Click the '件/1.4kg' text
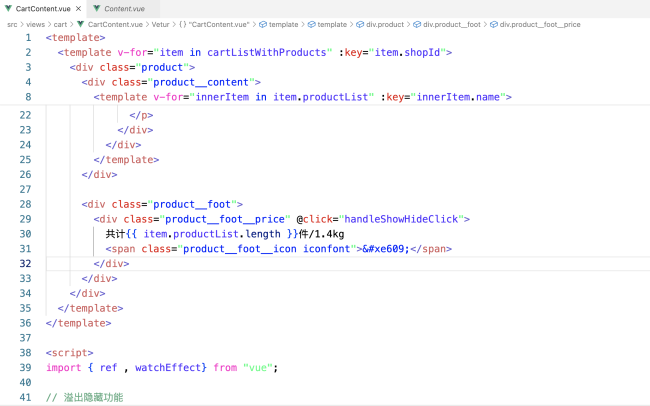This screenshot has height=406, width=650. coord(321,234)
